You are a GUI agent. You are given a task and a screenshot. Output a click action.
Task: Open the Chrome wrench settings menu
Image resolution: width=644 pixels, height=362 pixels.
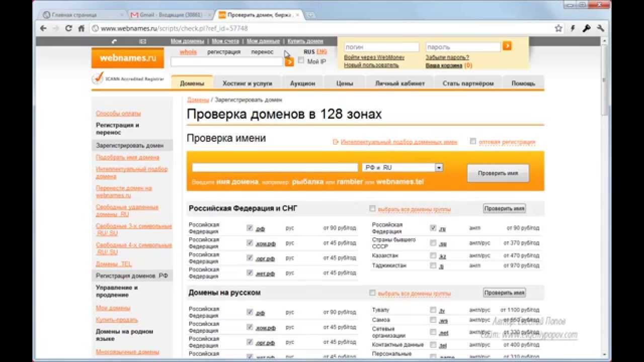point(600,29)
